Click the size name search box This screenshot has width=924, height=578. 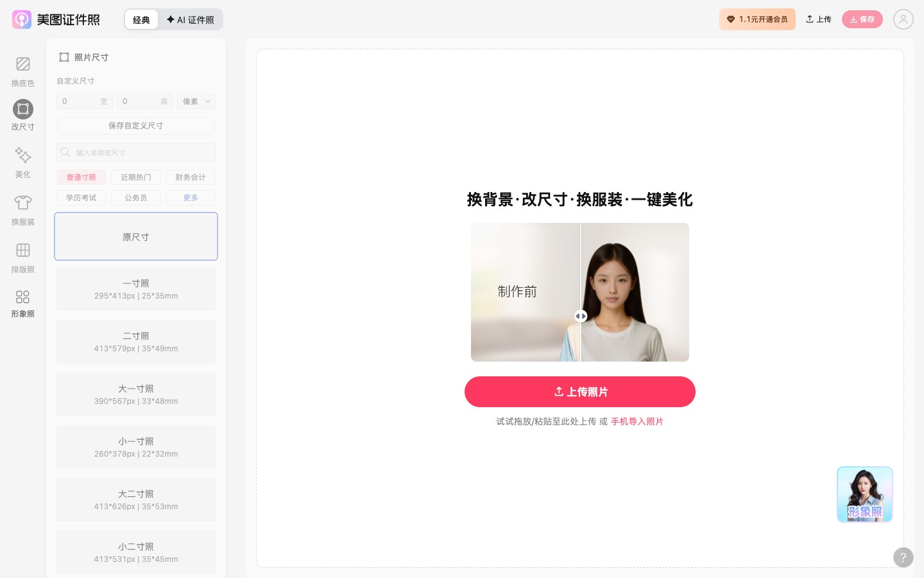(136, 152)
